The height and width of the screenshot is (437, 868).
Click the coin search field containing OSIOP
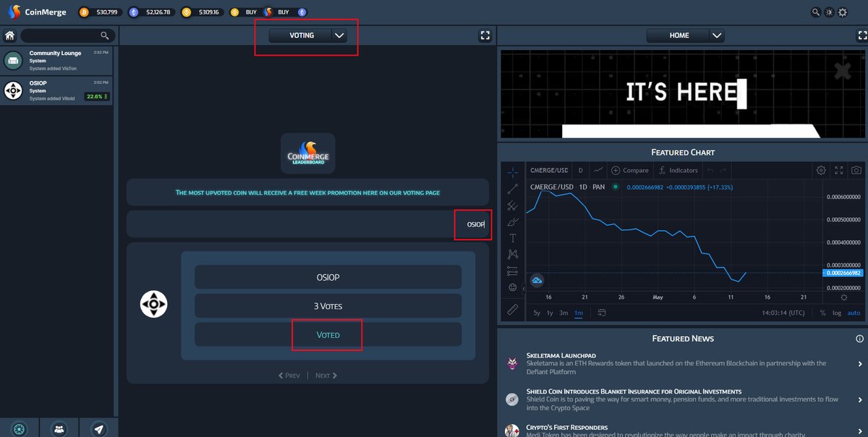(x=307, y=224)
